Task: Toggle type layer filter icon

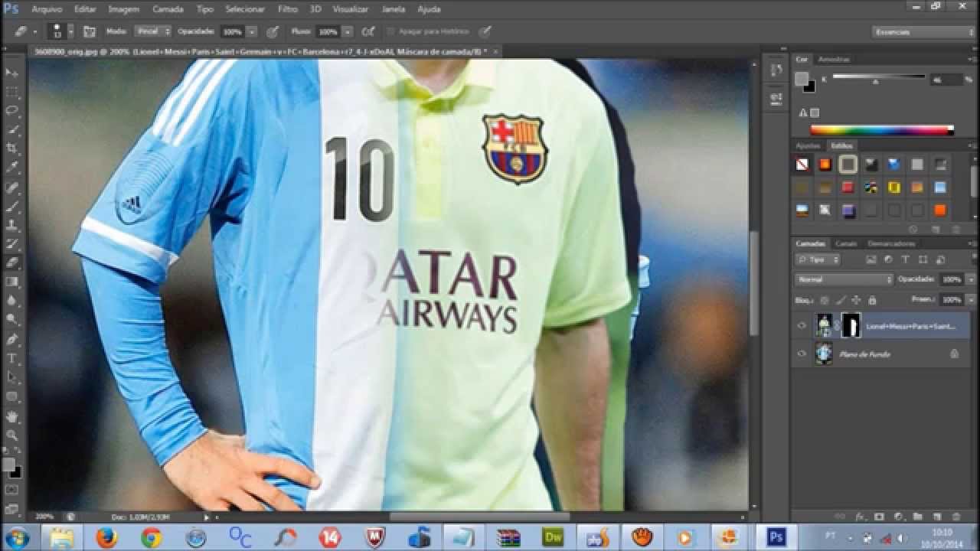Action: (905, 260)
